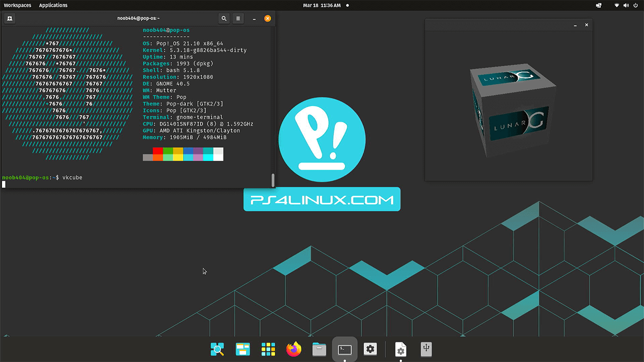Screen dimensions: 644x362
Task: Click the terminal vertical scrollbar
Action: [273, 180]
